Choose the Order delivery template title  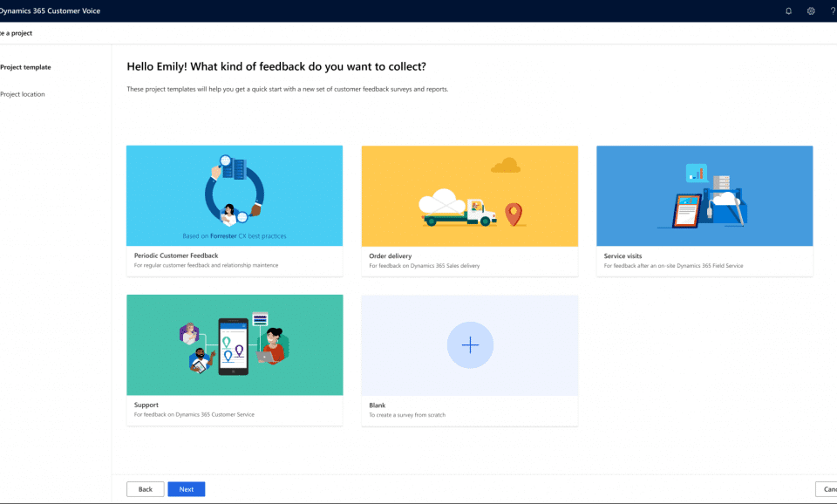click(x=391, y=256)
